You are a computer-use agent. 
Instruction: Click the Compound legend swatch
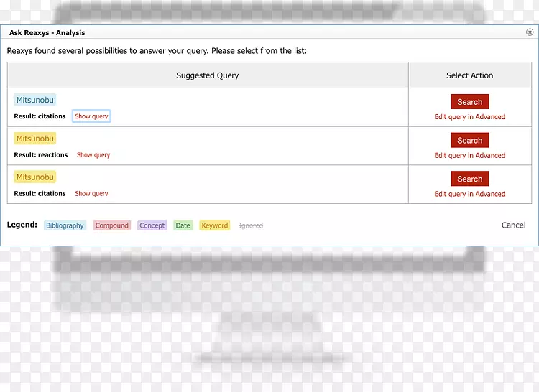[111, 225]
